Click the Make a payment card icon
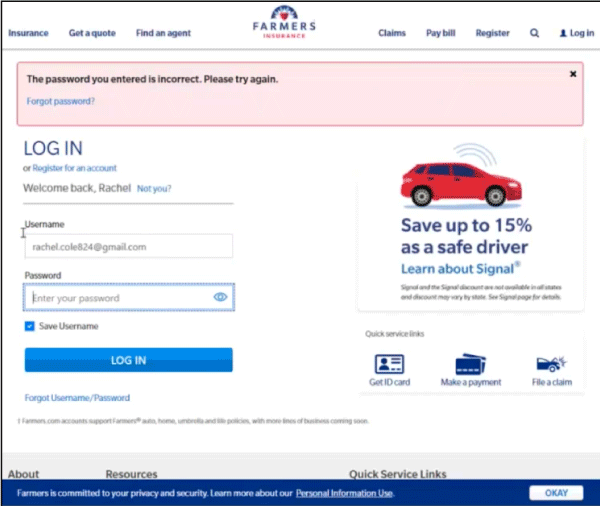Image resolution: width=600 pixels, height=506 pixels. pyautogui.click(x=470, y=364)
